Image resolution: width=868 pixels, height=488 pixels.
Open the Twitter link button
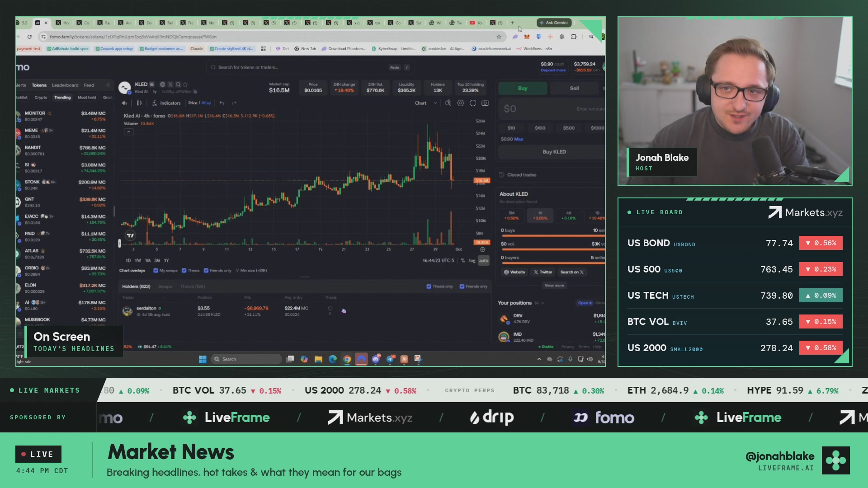542,272
